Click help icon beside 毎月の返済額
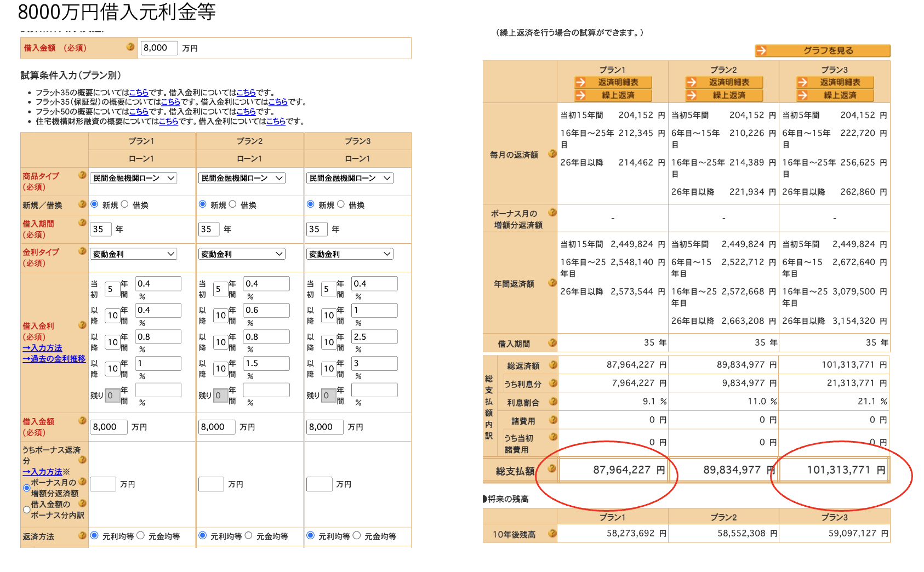The width and height of the screenshot is (924, 572). click(x=552, y=154)
